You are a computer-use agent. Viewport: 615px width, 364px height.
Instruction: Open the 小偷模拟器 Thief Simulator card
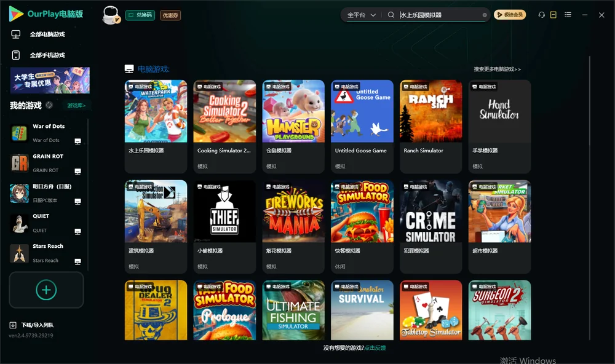[x=224, y=227]
